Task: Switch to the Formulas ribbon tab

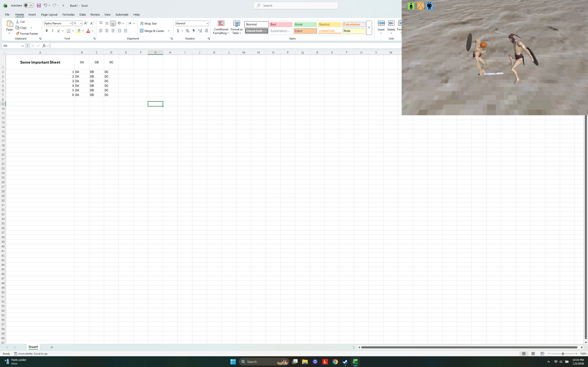Action: [x=68, y=14]
